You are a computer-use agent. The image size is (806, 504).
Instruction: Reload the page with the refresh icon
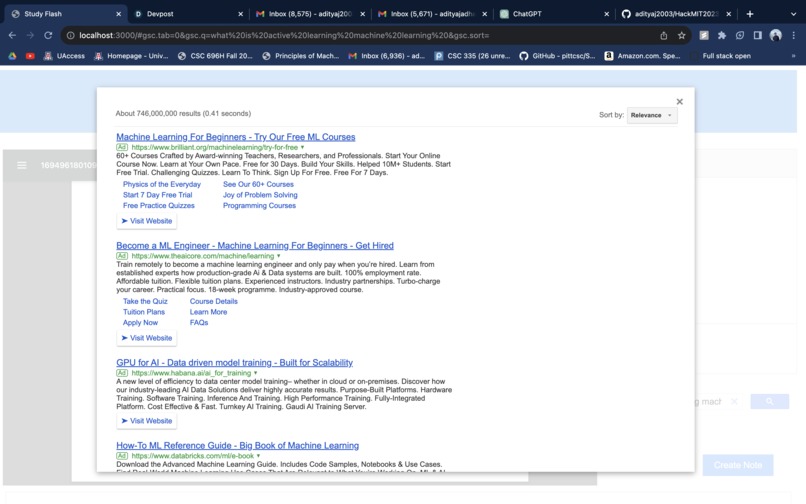48,35
